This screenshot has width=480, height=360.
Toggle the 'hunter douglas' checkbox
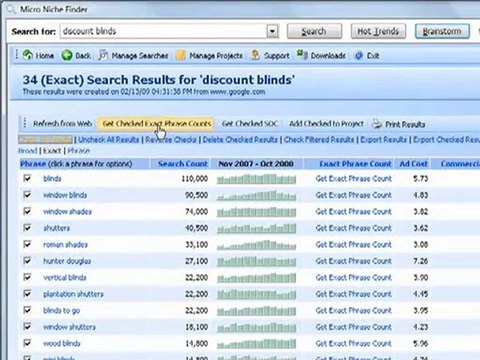click(x=27, y=261)
